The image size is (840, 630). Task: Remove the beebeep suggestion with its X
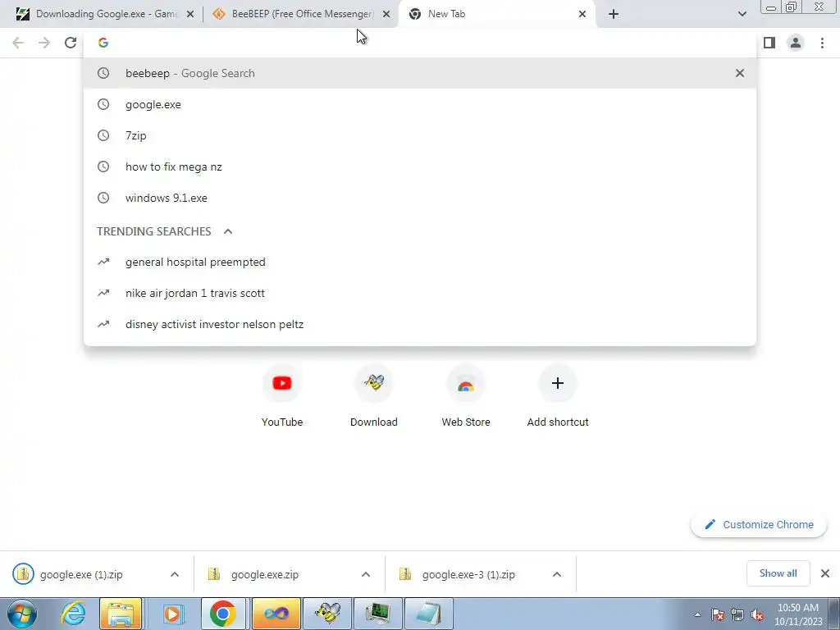point(740,73)
